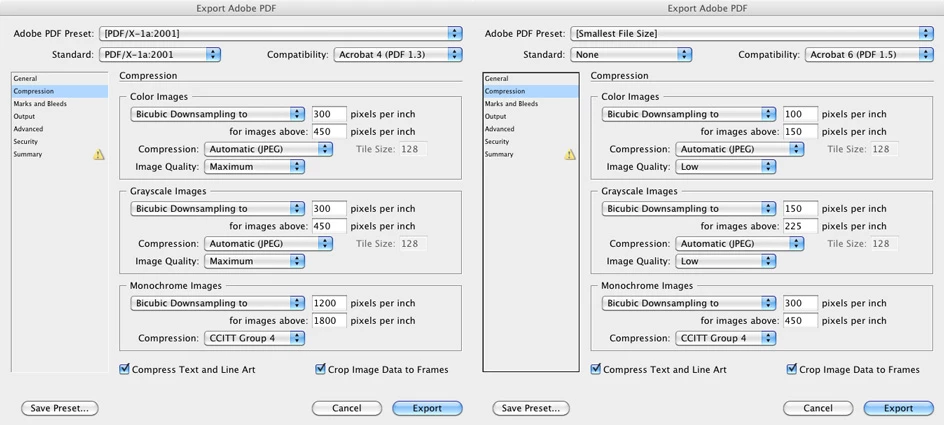The height and width of the screenshot is (425, 944).
Task: Uncheck Compress Text and Line Art in right dialog
Action: [x=596, y=369]
